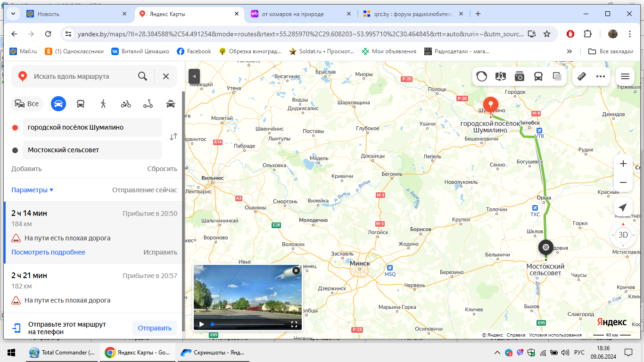This screenshot has height=362, width=644.
Task: Open Отправление сейчас departure time selector
Action: pyautogui.click(x=144, y=190)
